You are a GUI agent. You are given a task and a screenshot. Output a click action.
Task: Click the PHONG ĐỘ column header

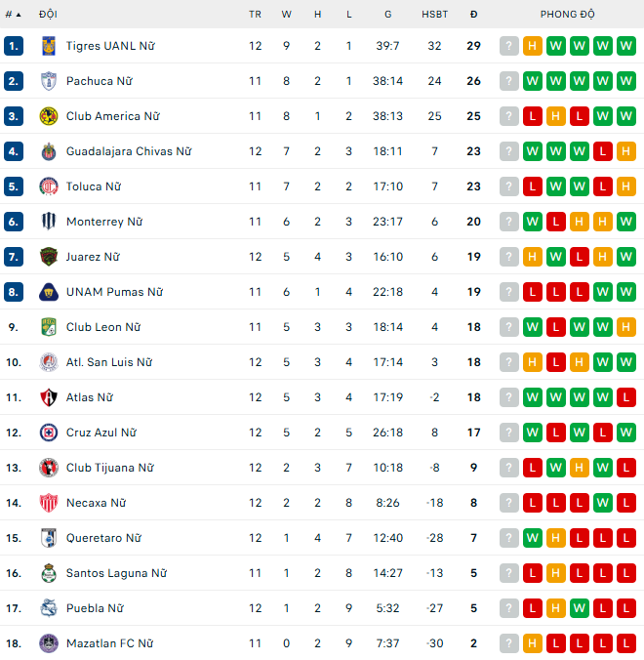(x=568, y=15)
